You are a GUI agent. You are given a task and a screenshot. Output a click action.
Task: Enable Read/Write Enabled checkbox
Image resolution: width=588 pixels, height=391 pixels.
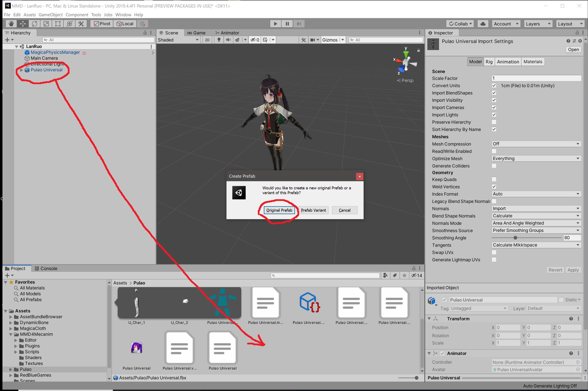tap(494, 151)
